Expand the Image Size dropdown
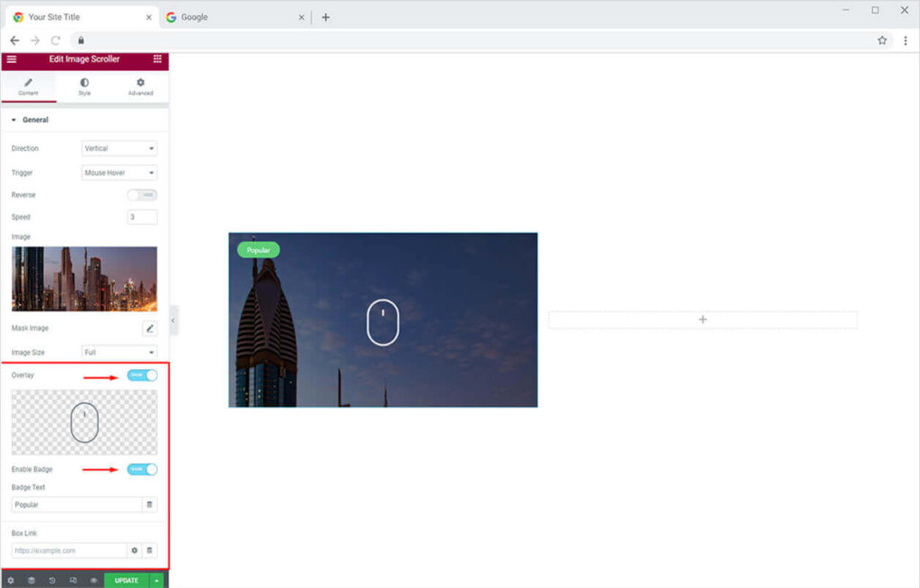This screenshot has width=920, height=588. pyautogui.click(x=119, y=353)
